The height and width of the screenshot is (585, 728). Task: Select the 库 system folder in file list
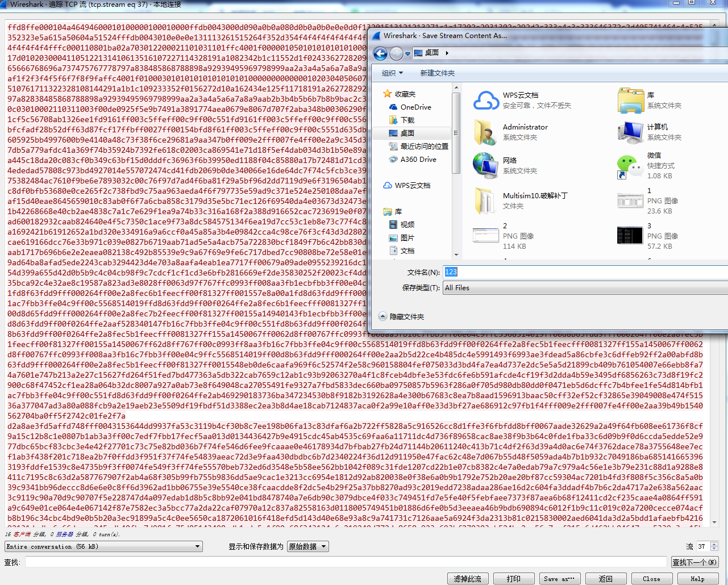click(x=650, y=101)
